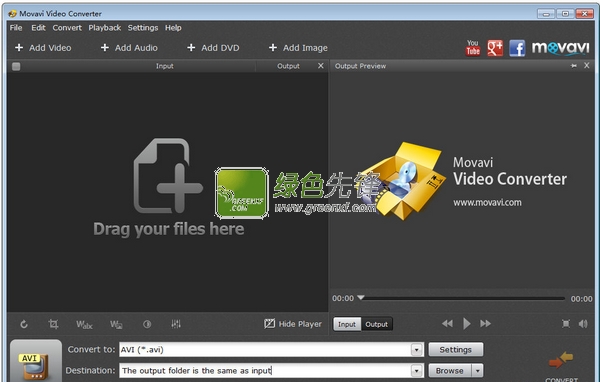Switch preview to Input tab
Image resolution: width=600 pixels, height=382 pixels.
(347, 324)
